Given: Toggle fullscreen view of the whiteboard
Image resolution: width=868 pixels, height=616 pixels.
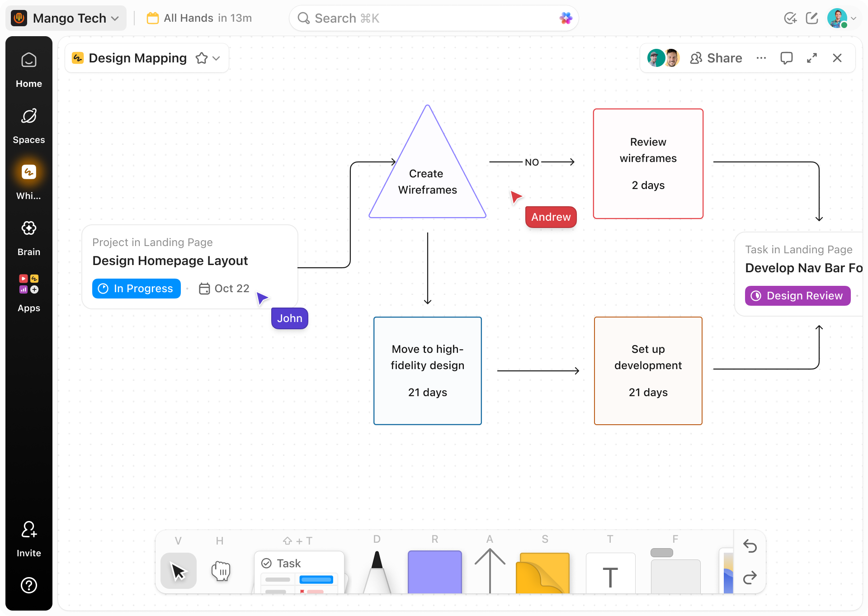Looking at the screenshot, I should coord(812,58).
